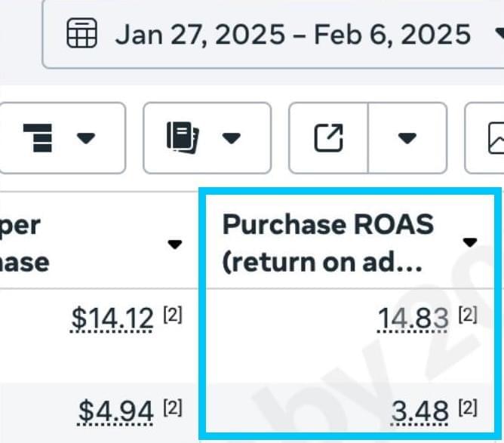The height and width of the screenshot is (443, 504).
Task: Click the 3.48 ROAS value
Action: (420, 411)
